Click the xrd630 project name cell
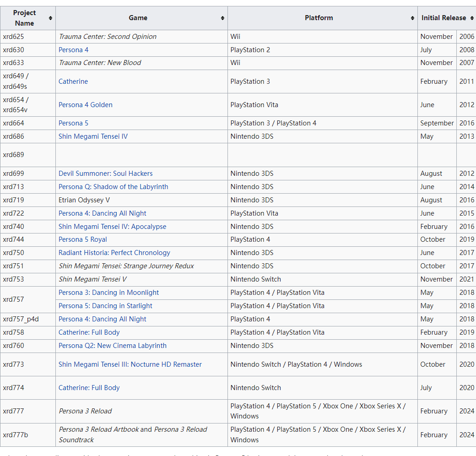The height and width of the screenshot is (456, 476). (28, 50)
